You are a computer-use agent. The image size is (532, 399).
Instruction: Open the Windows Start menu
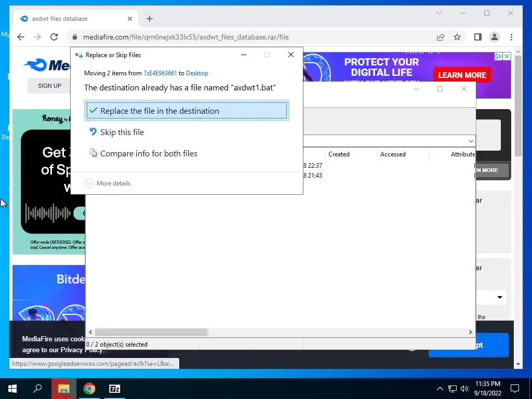click(x=12, y=389)
